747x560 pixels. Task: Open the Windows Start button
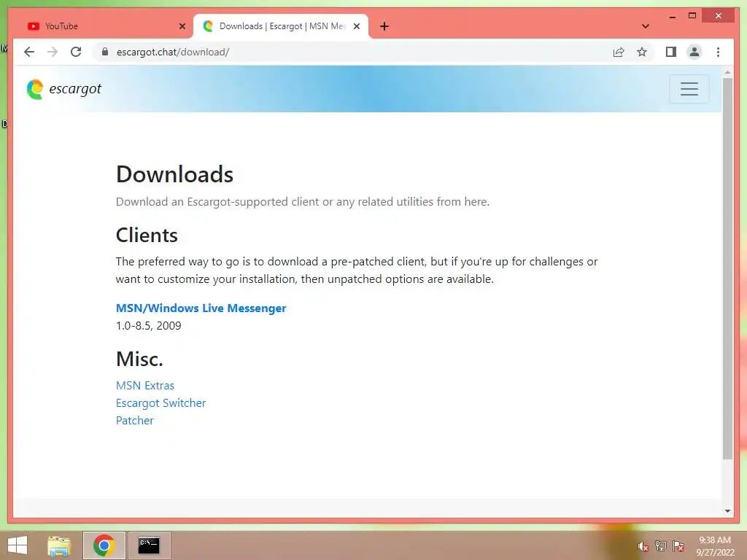[18, 545]
